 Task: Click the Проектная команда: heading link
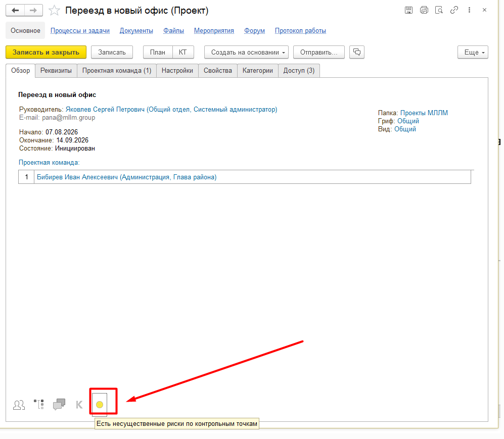pos(49,163)
